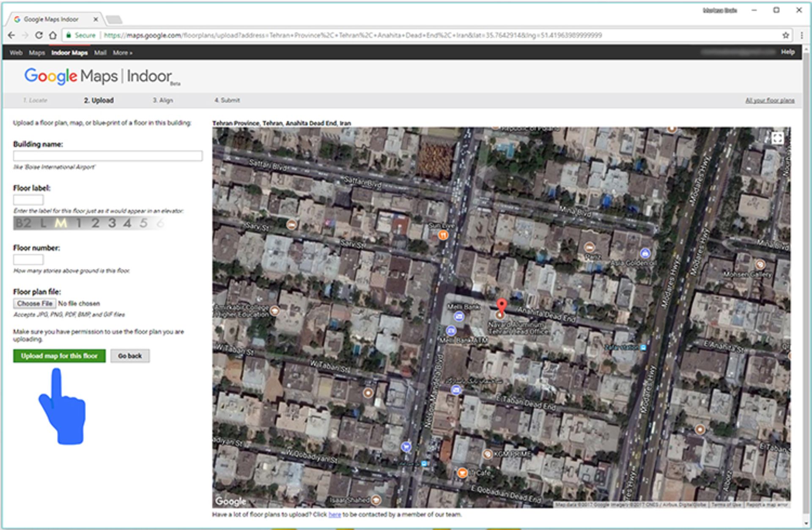This screenshot has height=530, width=812.
Task: Select the blue marker above E Taban Dead End
Action: click(455, 390)
